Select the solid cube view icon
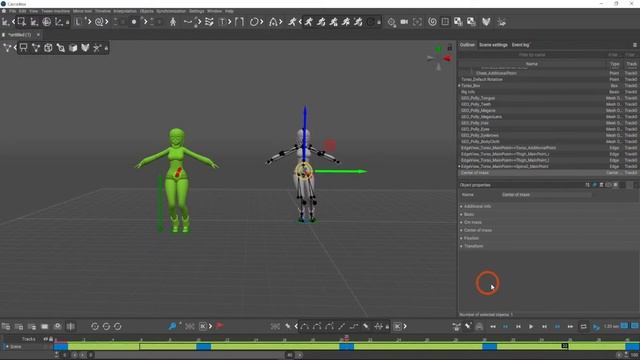The height and width of the screenshot is (360, 640). pyautogui.click(x=73, y=48)
